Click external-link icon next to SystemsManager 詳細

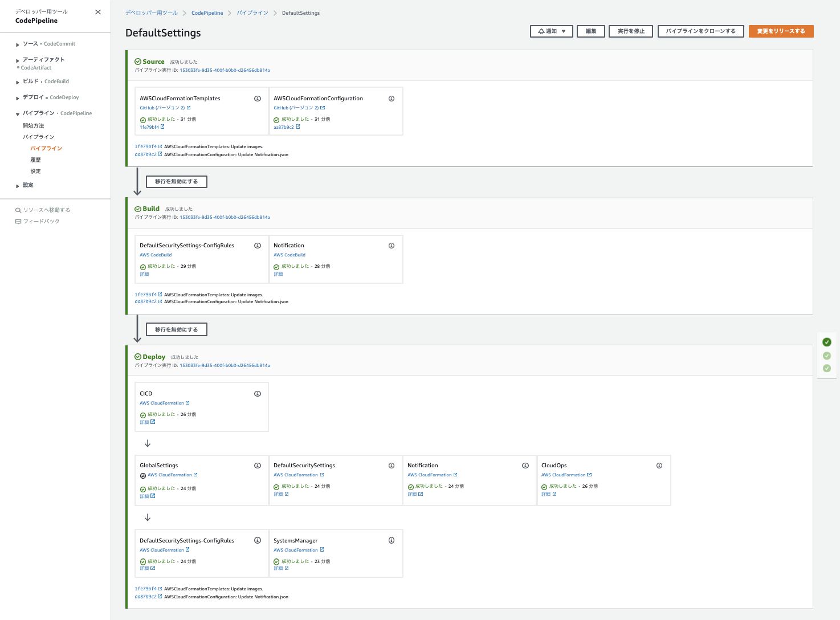click(287, 568)
